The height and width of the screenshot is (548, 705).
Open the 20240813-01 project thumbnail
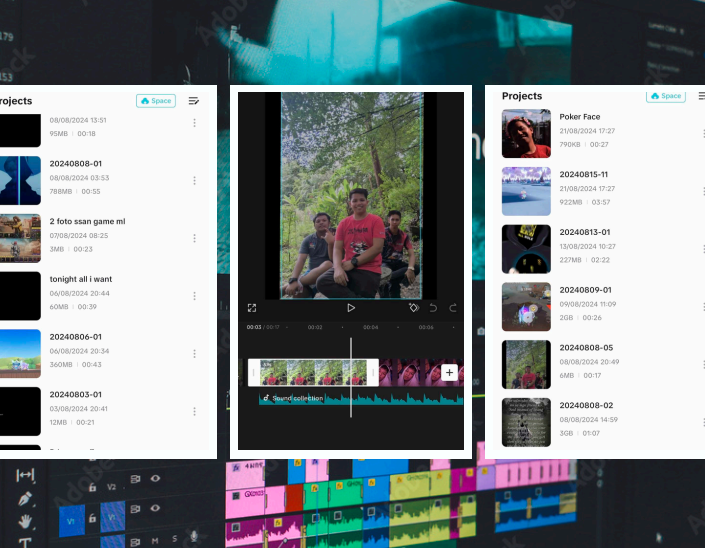526,249
